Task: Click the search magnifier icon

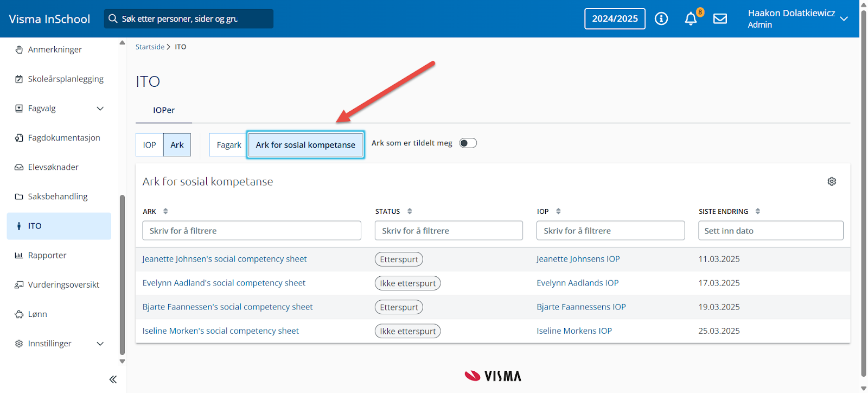Action: tap(113, 18)
